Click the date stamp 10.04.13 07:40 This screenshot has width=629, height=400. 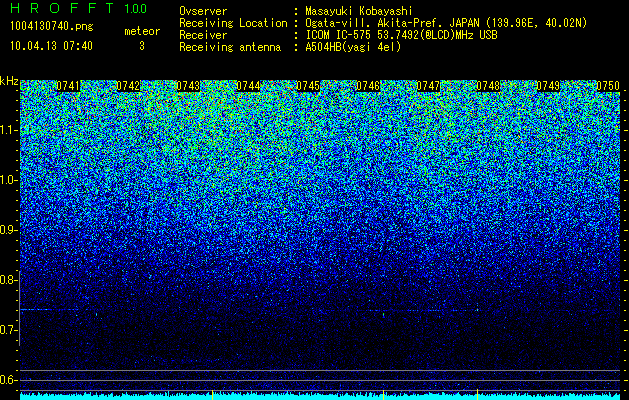coord(51,46)
